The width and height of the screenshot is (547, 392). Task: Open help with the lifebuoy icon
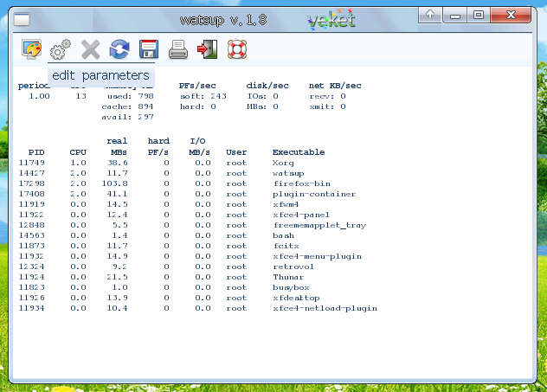click(x=237, y=49)
